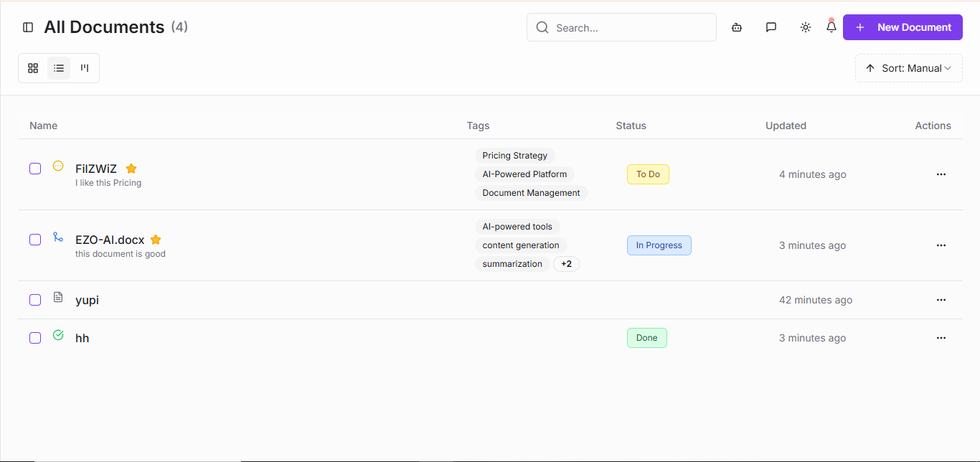The image size is (980, 462).
Task: Click the New Document button
Action: [x=903, y=27]
